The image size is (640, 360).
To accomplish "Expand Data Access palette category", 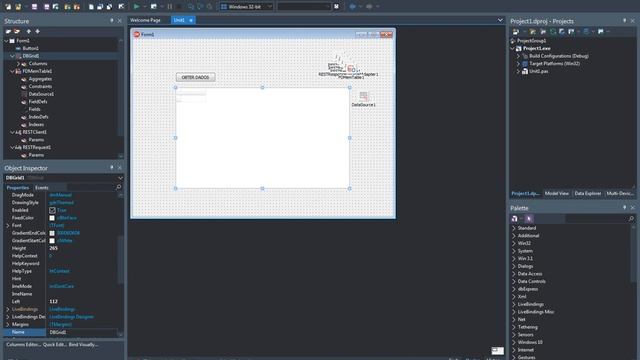I will tap(514, 274).
